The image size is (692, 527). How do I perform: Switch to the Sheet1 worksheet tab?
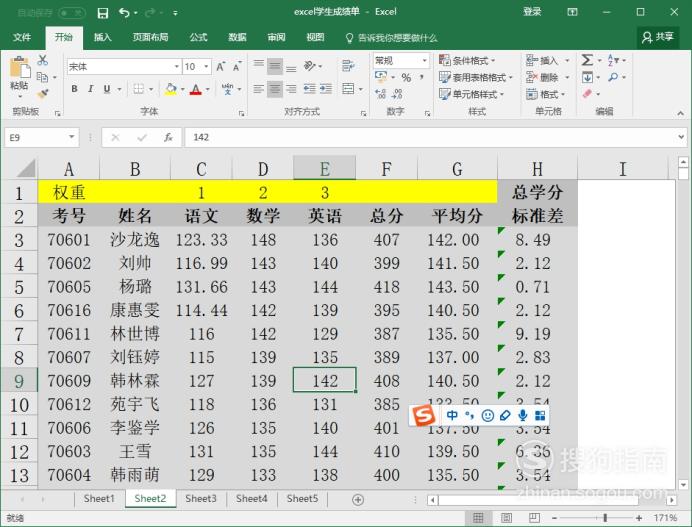[99, 499]
